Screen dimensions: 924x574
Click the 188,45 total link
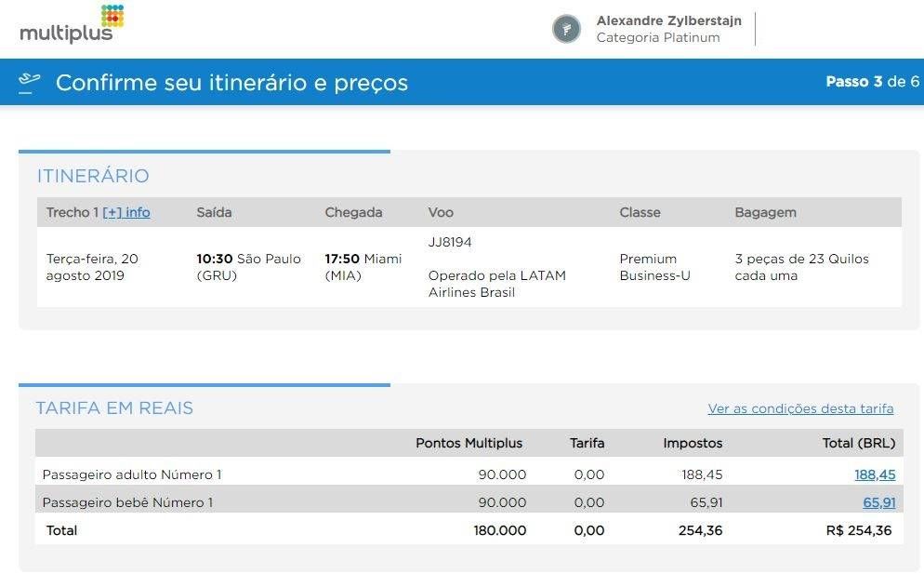(x=875, y=474)
